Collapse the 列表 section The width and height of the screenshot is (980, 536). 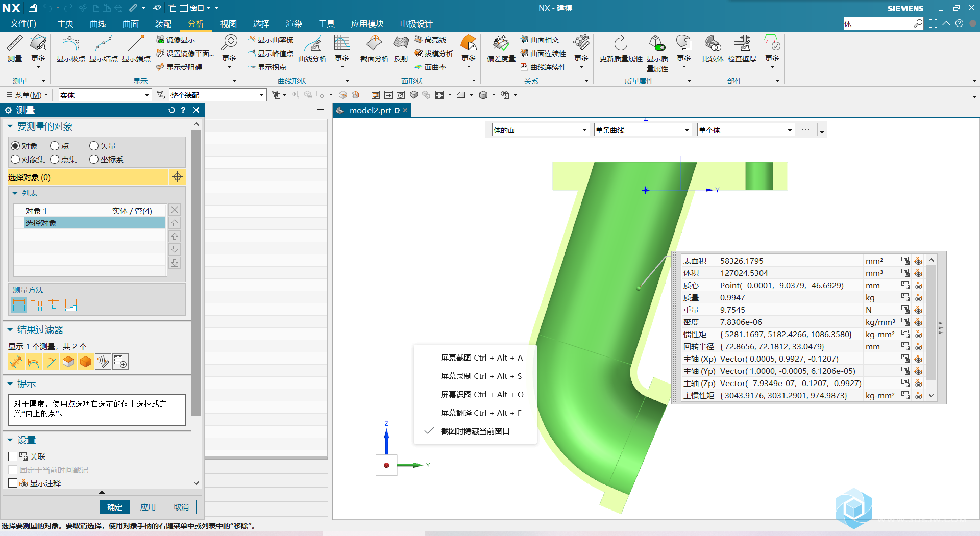pyautogui.click(x=15, y=193)
